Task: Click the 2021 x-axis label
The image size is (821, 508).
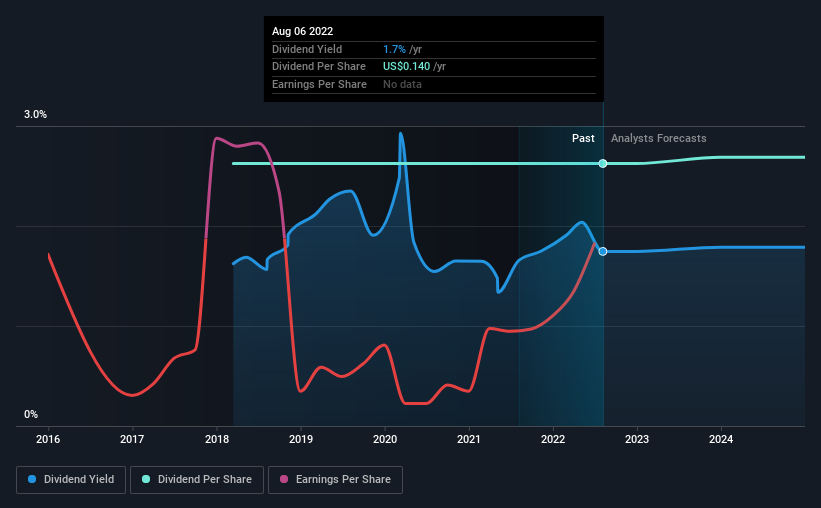Action: coord(469,439)
